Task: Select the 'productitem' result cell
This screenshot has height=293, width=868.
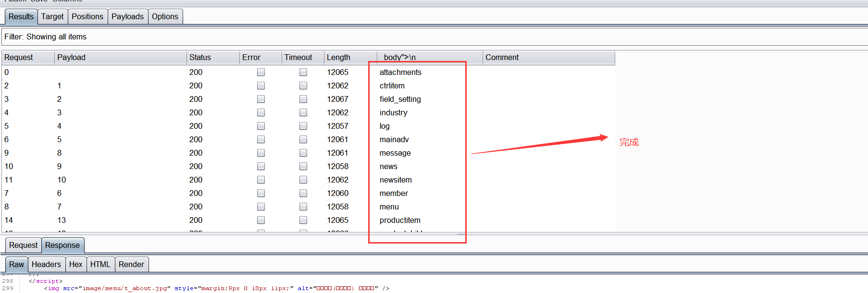Action: [x=400, y=220]
